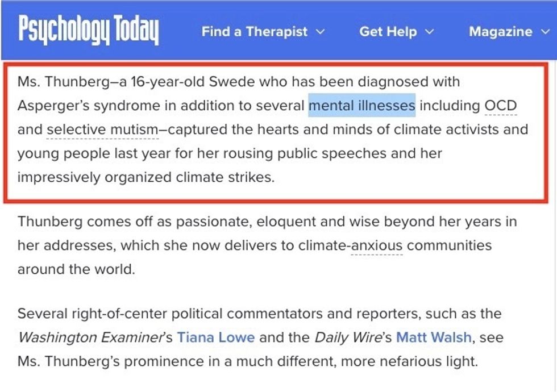Expand the Magazine dropdown arrow
This screenshot has width=557, height=392.
click(545, 32)
